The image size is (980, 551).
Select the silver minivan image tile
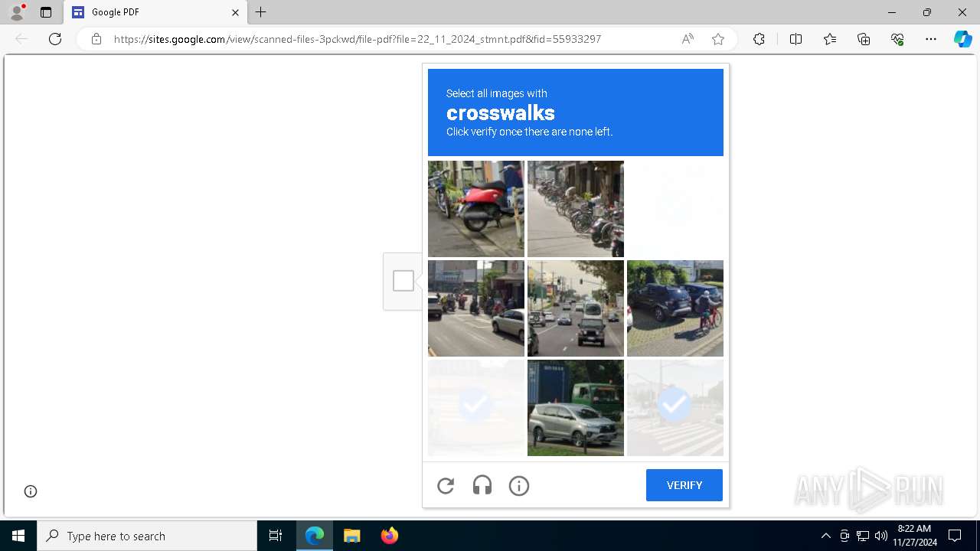(x=576, y=408)
